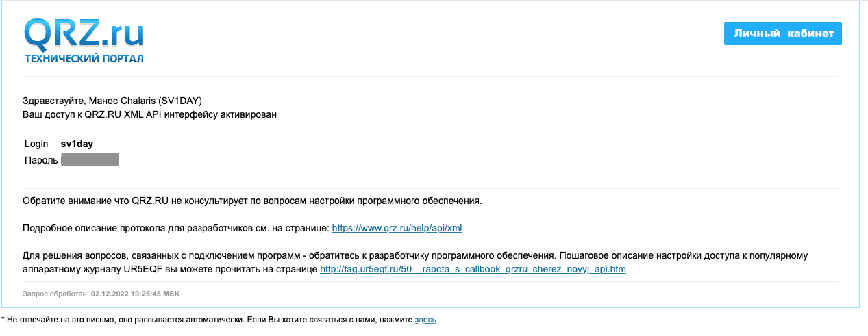Click the text Подробное описание протокола

pyautogui.click(x=103, y=228)
